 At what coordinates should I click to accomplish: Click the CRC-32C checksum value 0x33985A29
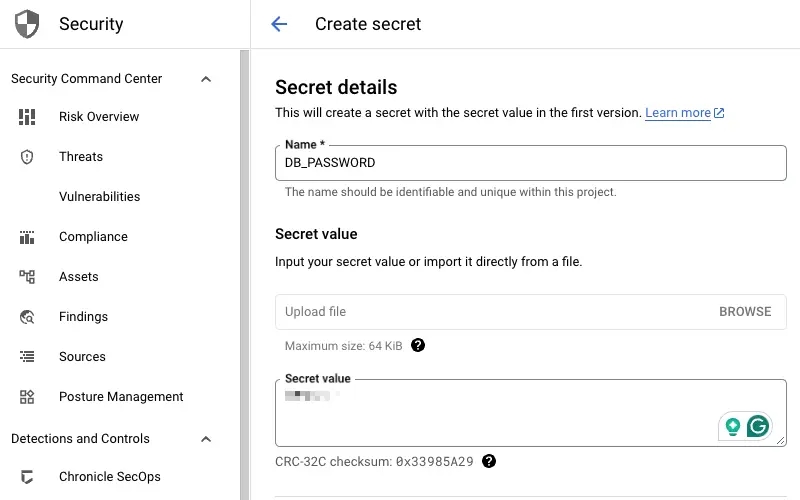(x=435, y=462)
